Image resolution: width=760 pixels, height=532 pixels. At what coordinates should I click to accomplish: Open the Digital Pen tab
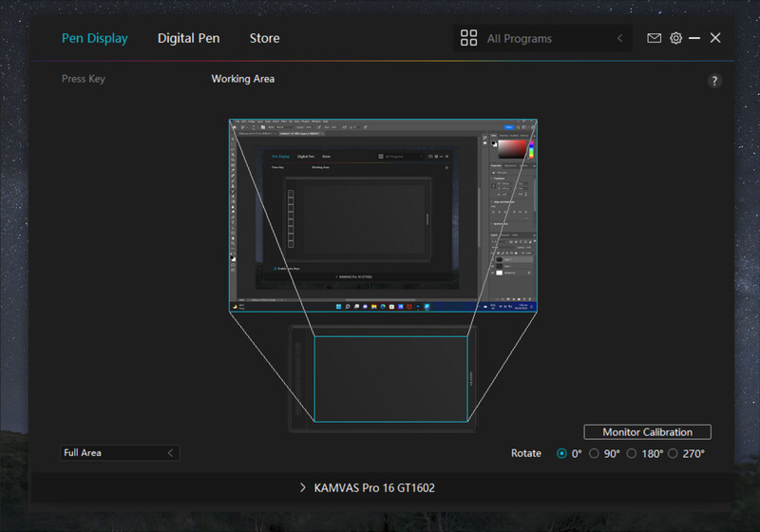(188, 38)
